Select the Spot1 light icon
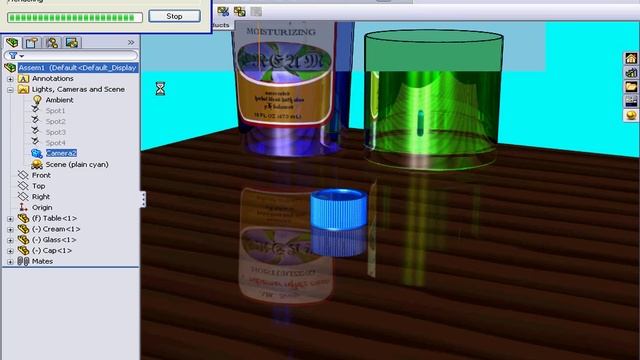The width and height of the screenshot is (640, 360). click(36, 110)
